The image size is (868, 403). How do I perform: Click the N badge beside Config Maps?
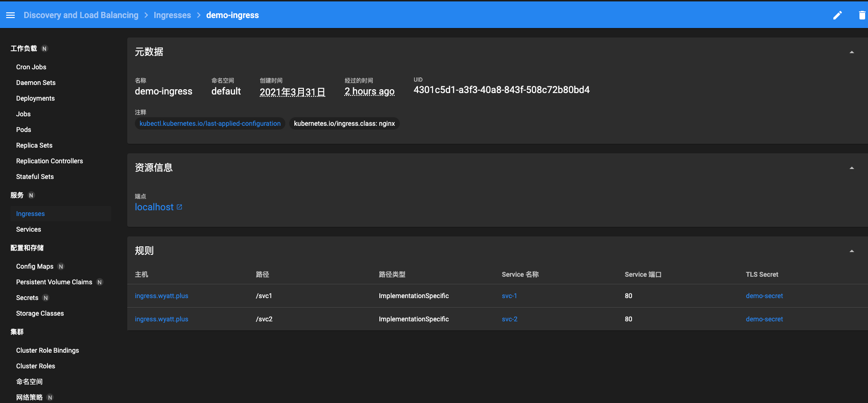(61, 267)
